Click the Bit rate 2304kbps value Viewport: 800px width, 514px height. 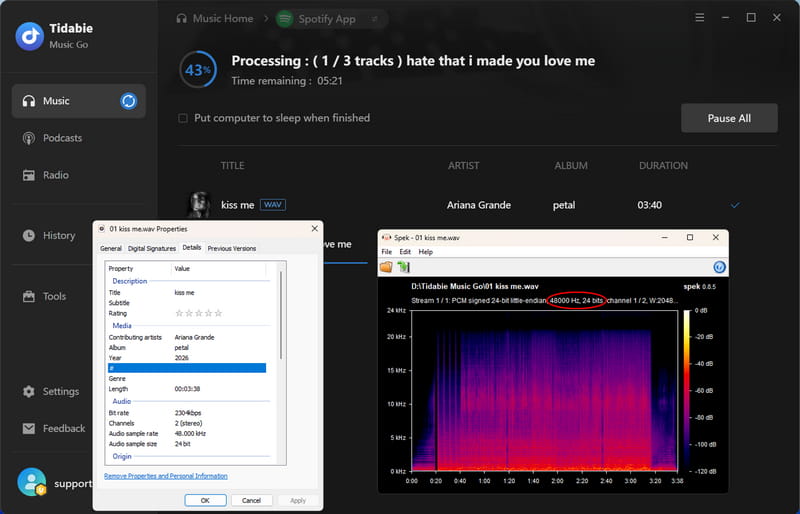click(x=188, y=413)
